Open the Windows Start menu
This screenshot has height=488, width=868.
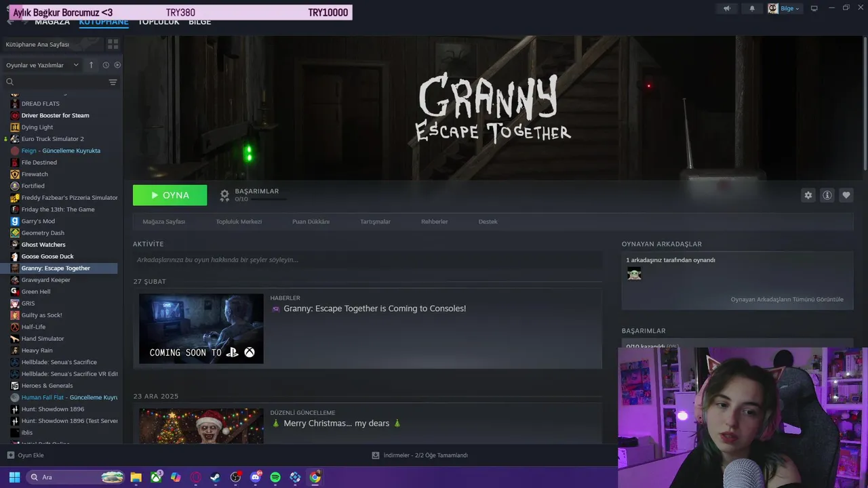click(14, 477)
